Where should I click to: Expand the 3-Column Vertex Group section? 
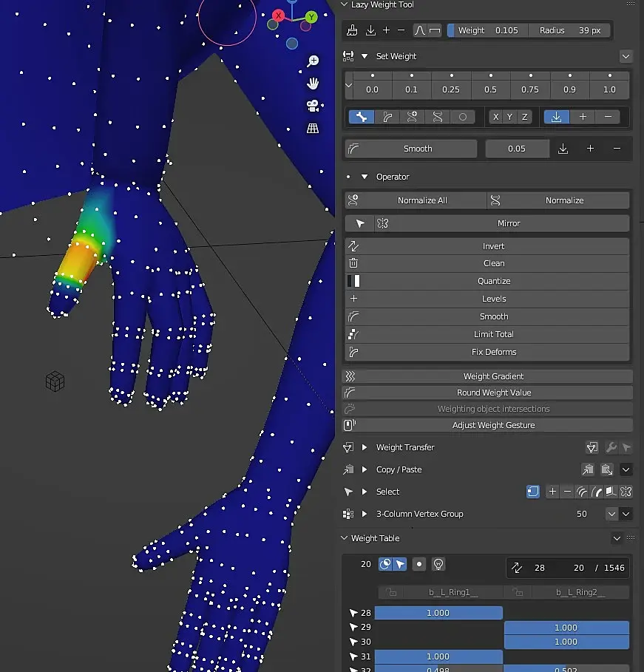pos(365,514)
